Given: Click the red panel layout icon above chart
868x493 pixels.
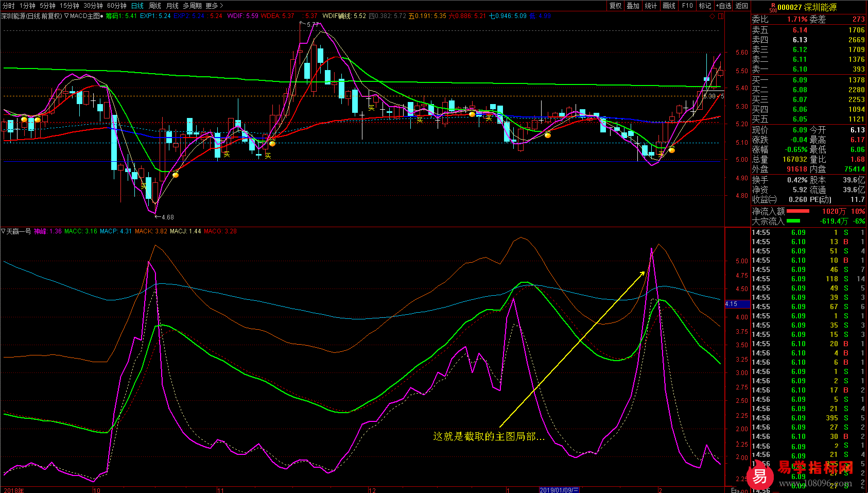Looking at the screenshot, I should (721, 16).
